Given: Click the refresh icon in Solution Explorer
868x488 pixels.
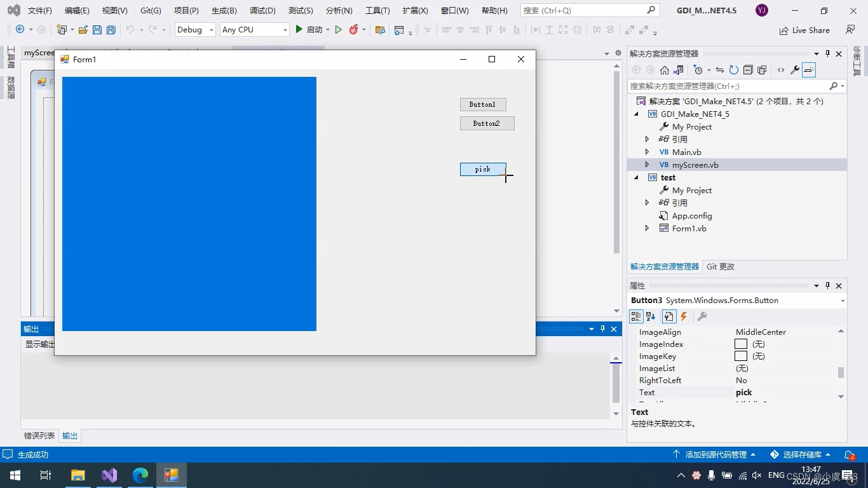Looking at the screenshot, I should (x=734, y=70).
